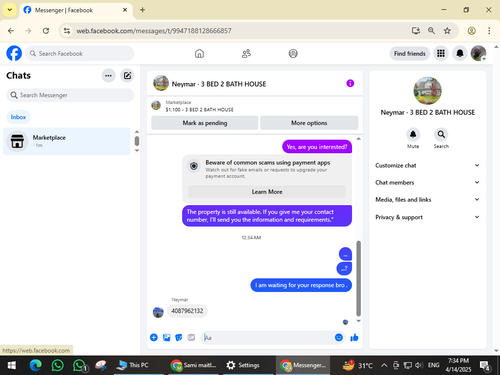
Task: Open the Windows Start menu
Action: 12,365
